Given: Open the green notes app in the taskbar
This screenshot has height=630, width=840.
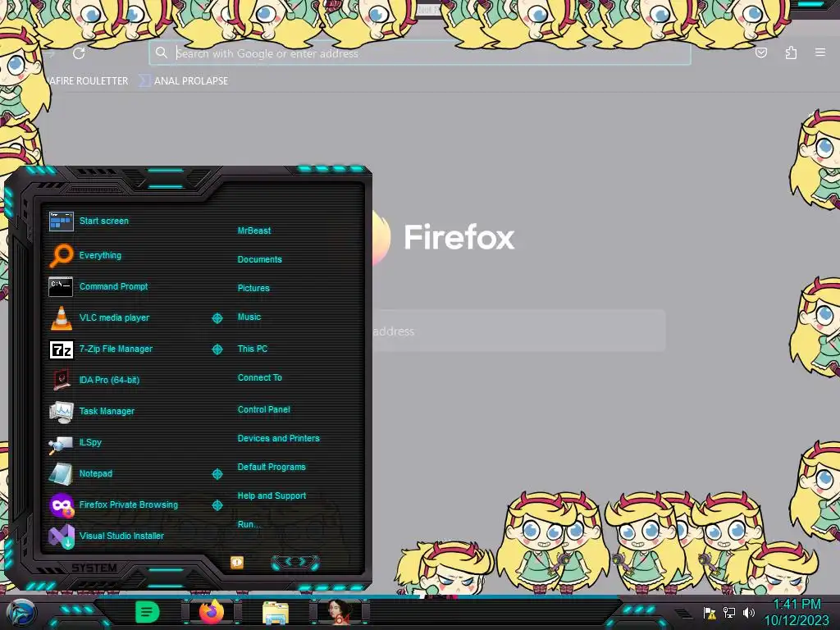Looking at the screenshot, I should click(147, 612).
